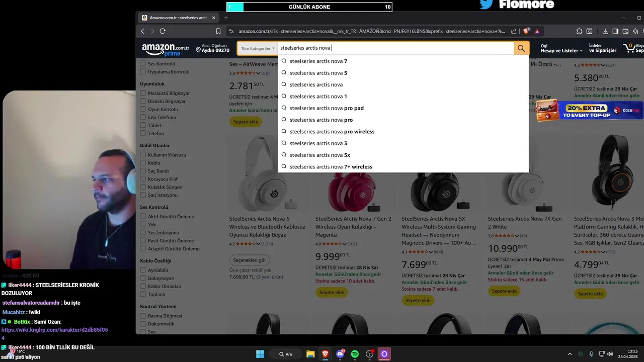Open SteelSeries Arctis Nova 3 product title
This screenshot has width=644, height=362.
(609, 231)
